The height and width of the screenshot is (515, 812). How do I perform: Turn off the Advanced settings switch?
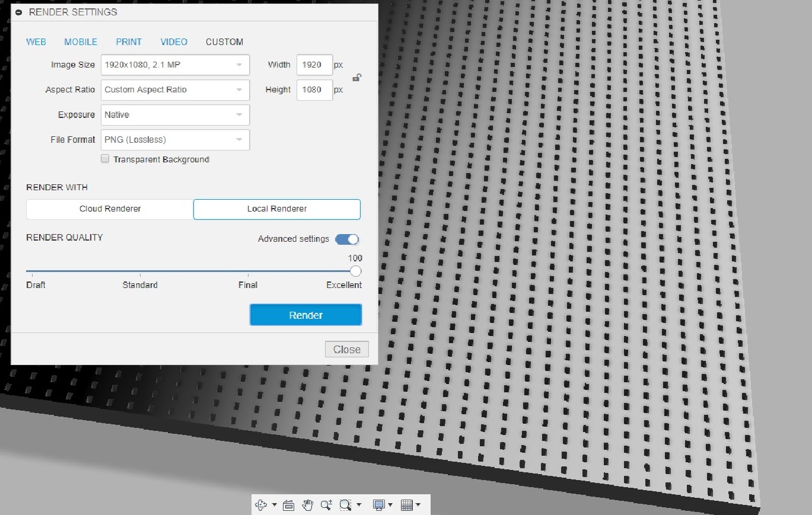click(x=347, y=239)
